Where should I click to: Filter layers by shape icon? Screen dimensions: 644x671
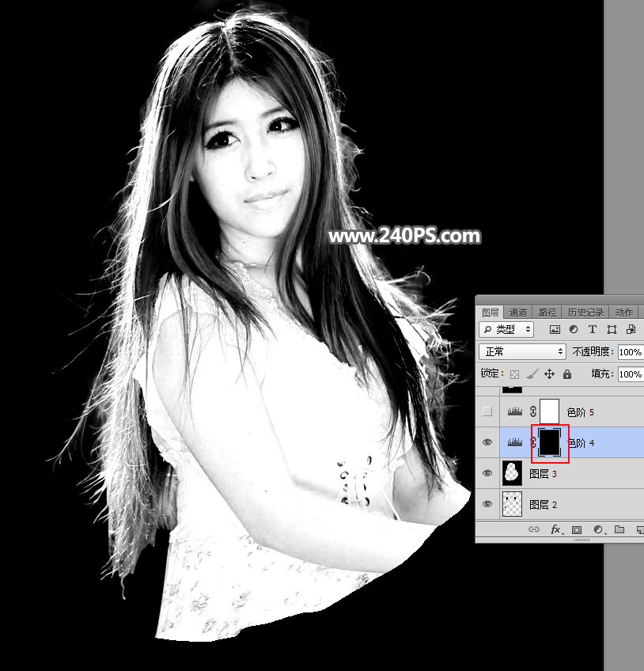[x=612, y=329]
